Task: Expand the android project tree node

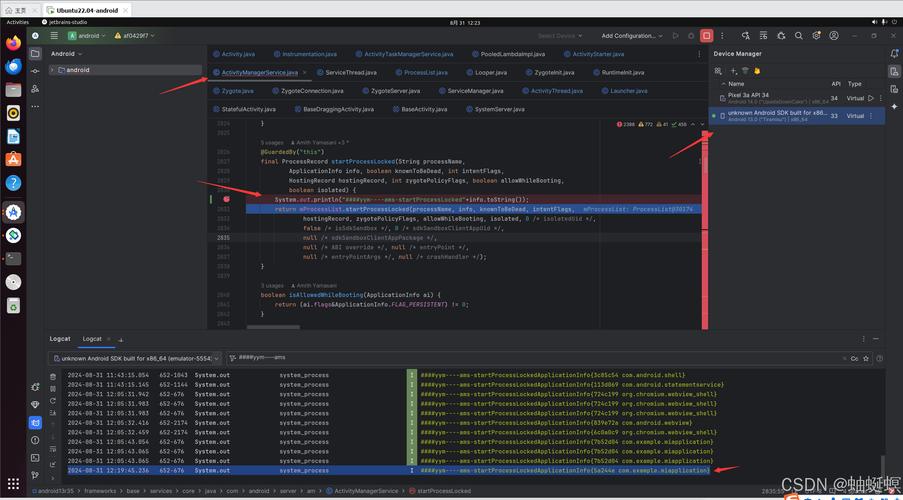Action: pyautogui.click(x=53, y=70)
